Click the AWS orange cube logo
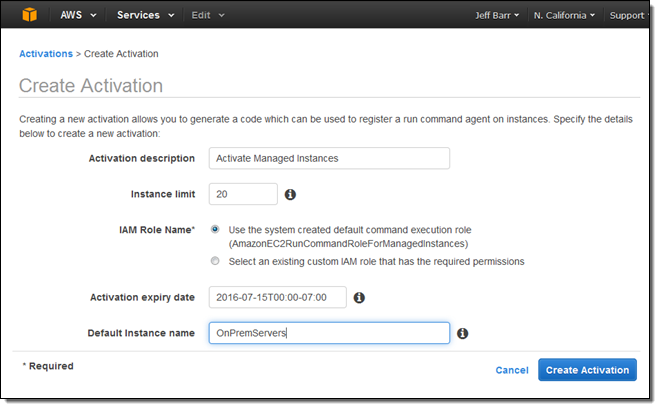 pyautogui.click(x=28, y=15)
